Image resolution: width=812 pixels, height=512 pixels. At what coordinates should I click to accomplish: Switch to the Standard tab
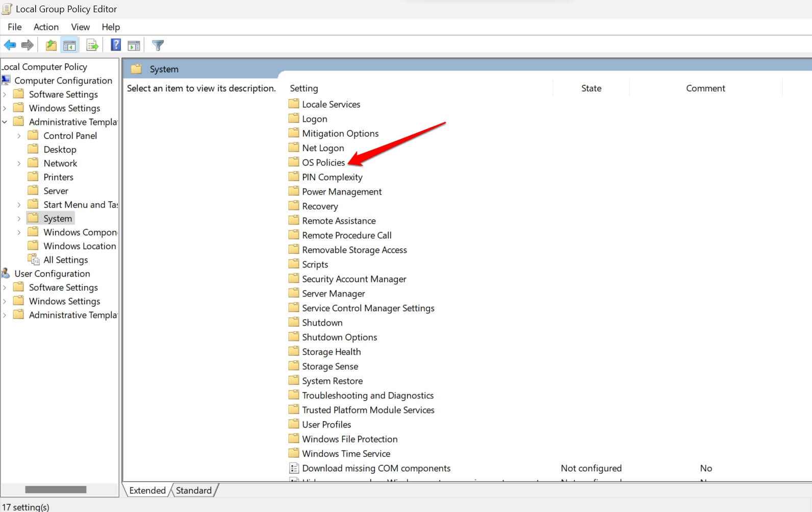[x=194, y=490]
